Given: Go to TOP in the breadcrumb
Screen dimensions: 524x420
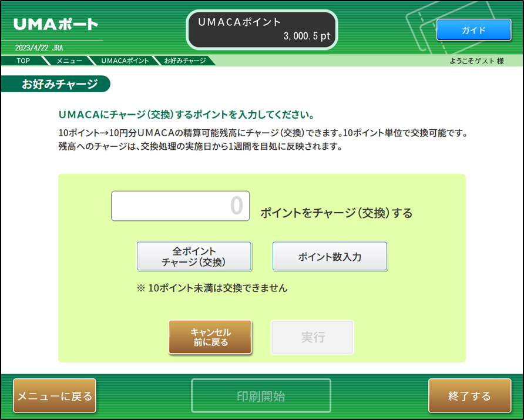Looking at the screenshot, I should tap(22, 61).
